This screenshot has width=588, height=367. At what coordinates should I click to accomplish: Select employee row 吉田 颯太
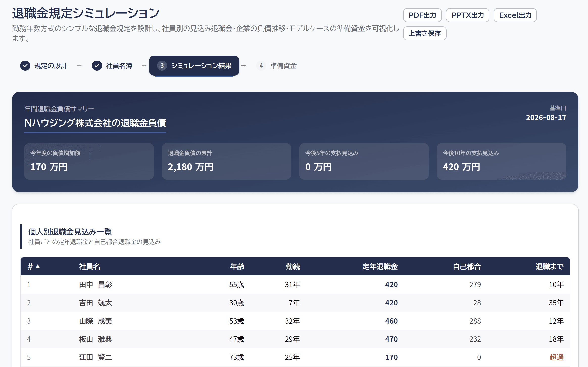click(295, 303)
